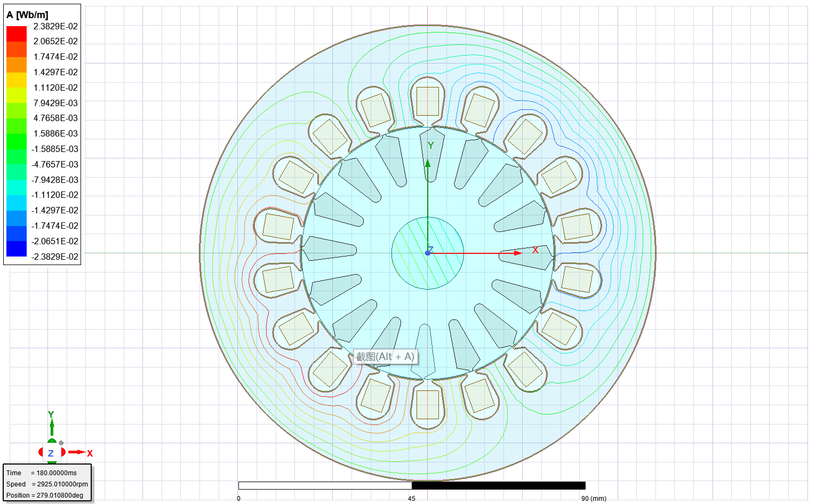Click the legend title A [Wb/m]

(27, 15)
